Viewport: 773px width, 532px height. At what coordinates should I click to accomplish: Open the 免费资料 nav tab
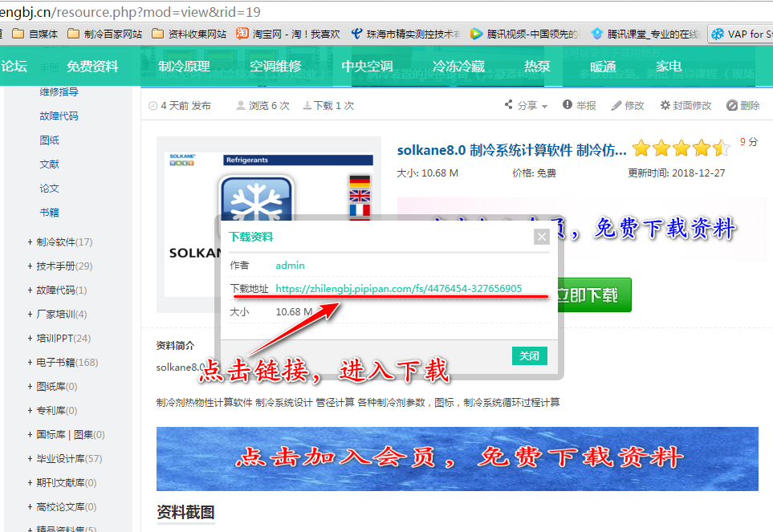[x=92, y=66]
